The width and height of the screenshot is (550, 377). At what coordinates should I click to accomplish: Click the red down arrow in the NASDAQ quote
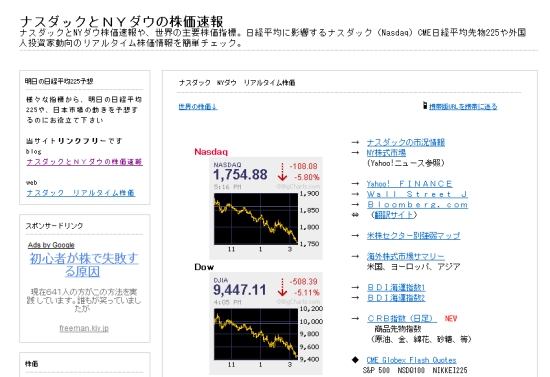tap(282, 172)
